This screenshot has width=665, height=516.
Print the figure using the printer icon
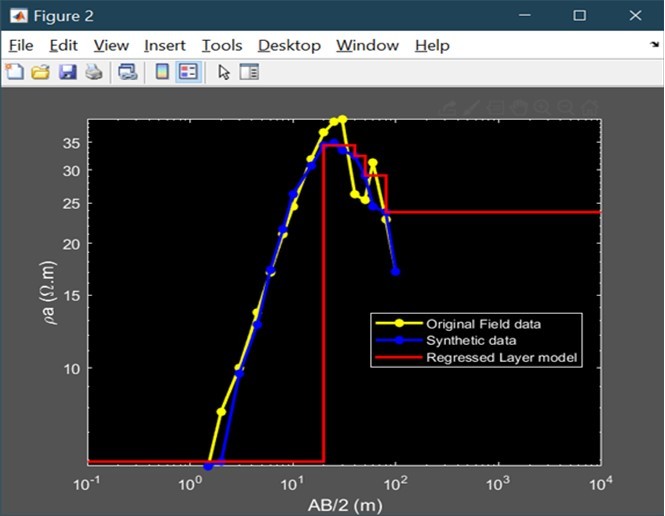click(92, 72)
